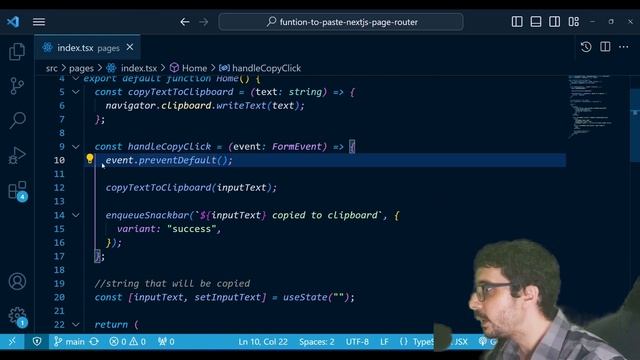Click the comment text on line 19
This screenshot has height=360, width=640.
[x=173, y=283]
